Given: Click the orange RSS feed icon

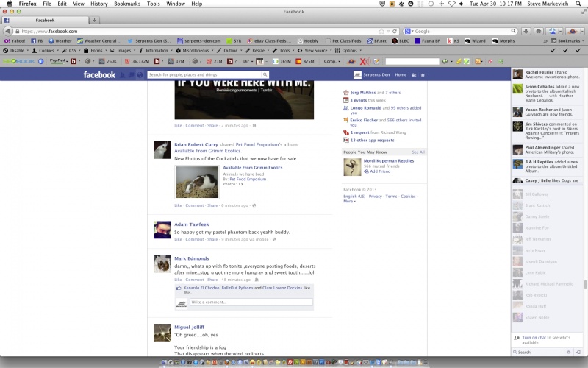Looking at the screenshot, I should 478,61.
